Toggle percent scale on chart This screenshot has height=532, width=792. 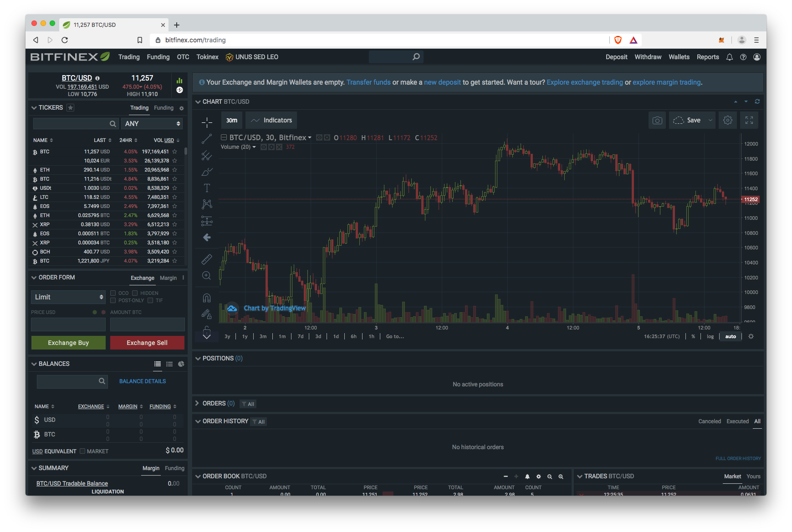click(693, 336)
